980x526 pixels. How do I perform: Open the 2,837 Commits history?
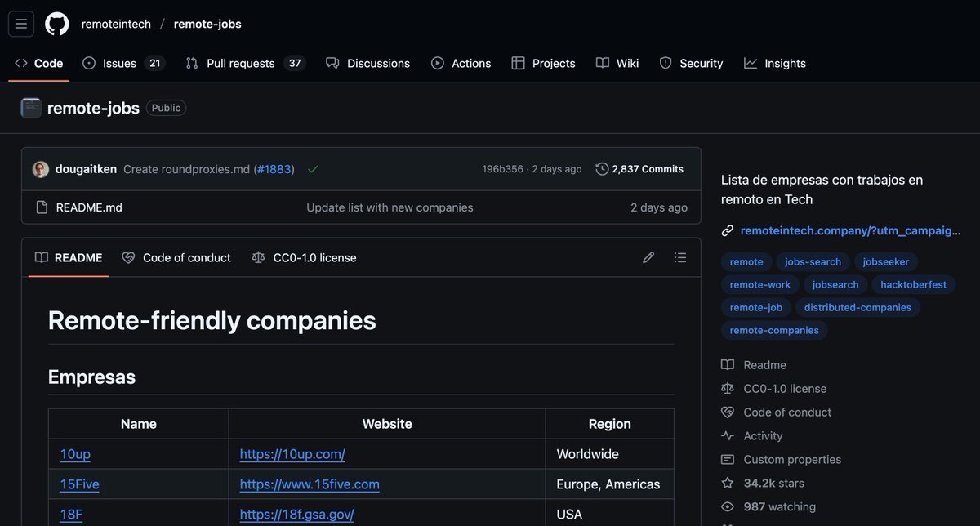point(639,169)
